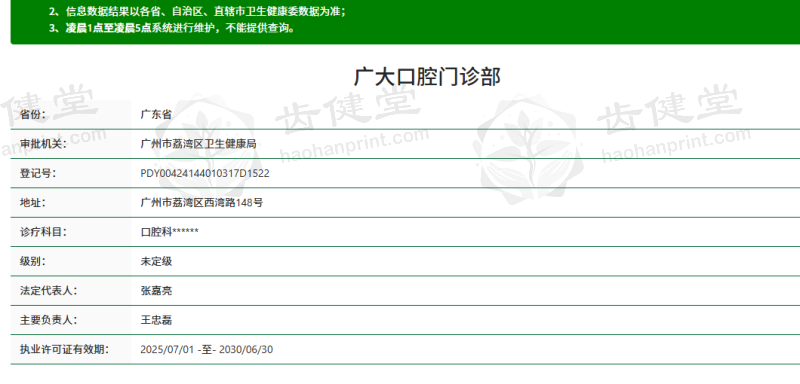Screen dimensions: 800x384
Task: Click the label 主要负责人
Action: coord(48,320)
